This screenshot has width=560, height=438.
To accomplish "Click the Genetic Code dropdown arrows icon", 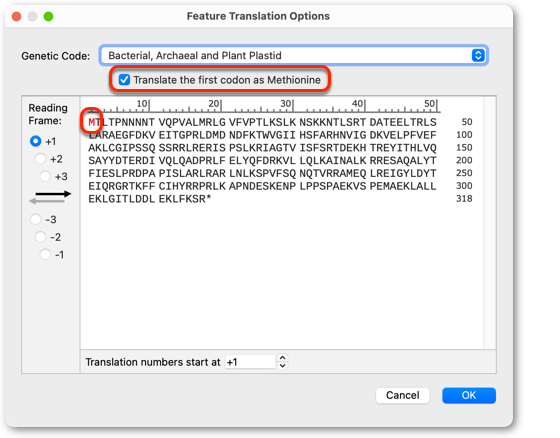I will point(478,55).
